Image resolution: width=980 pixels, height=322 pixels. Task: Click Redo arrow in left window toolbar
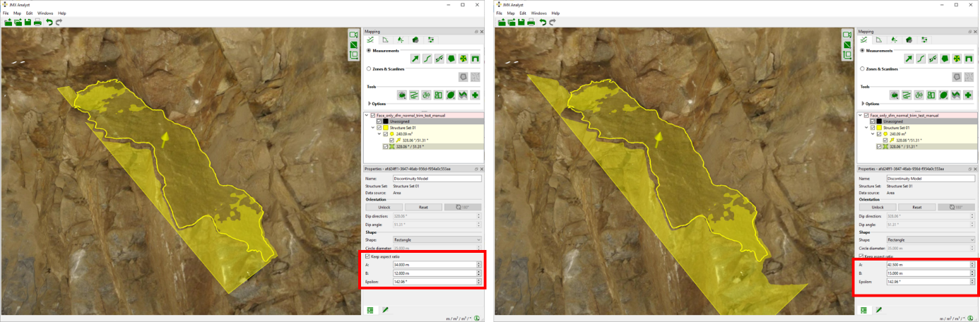click(59, 22)
